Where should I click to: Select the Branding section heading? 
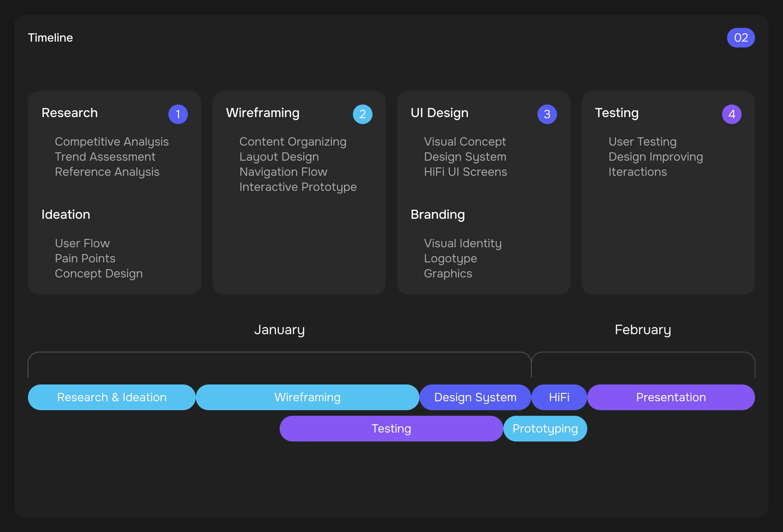point(438,215)
